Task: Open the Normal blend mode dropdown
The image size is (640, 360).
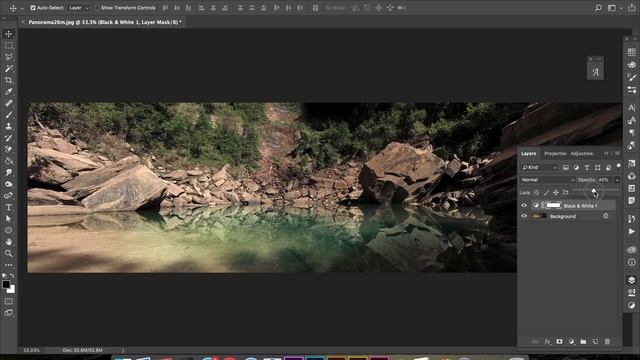Action: (x=548, y=180)
